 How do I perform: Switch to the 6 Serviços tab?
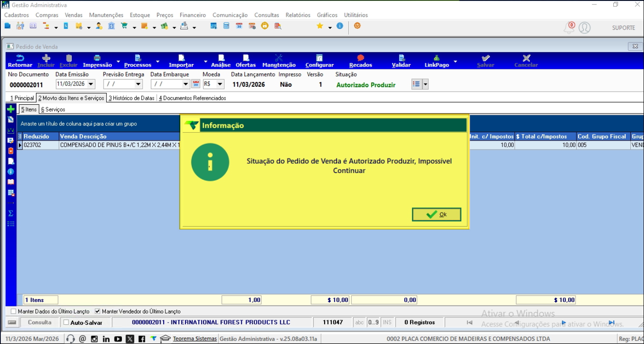[x=53, y=110]
